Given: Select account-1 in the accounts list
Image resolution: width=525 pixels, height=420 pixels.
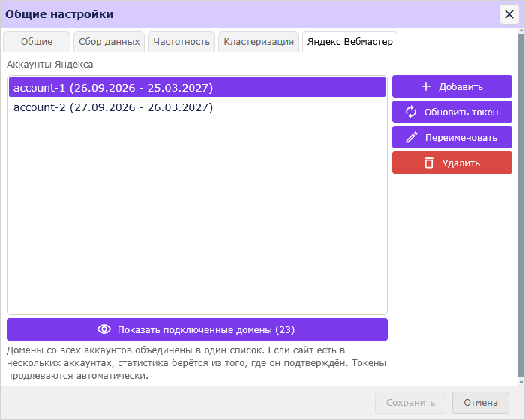Looking at the screenshot, I should point(197,88).
